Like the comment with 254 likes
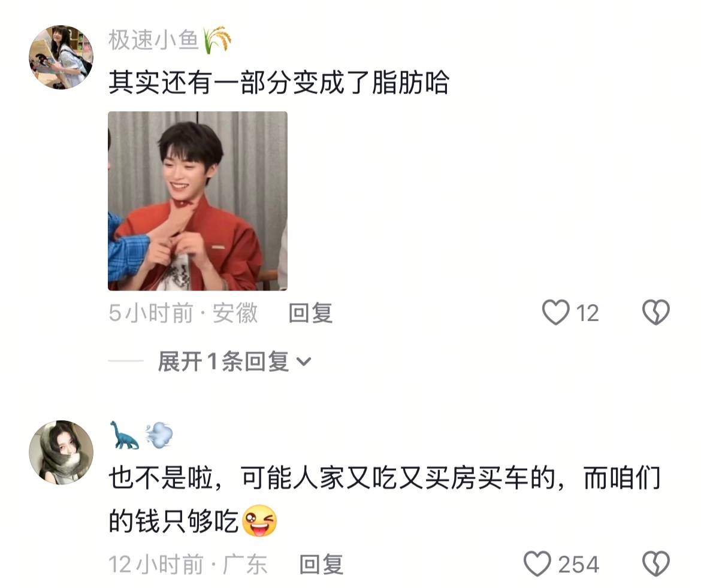Viewport: 701px width, 588px height. (537, 564)
